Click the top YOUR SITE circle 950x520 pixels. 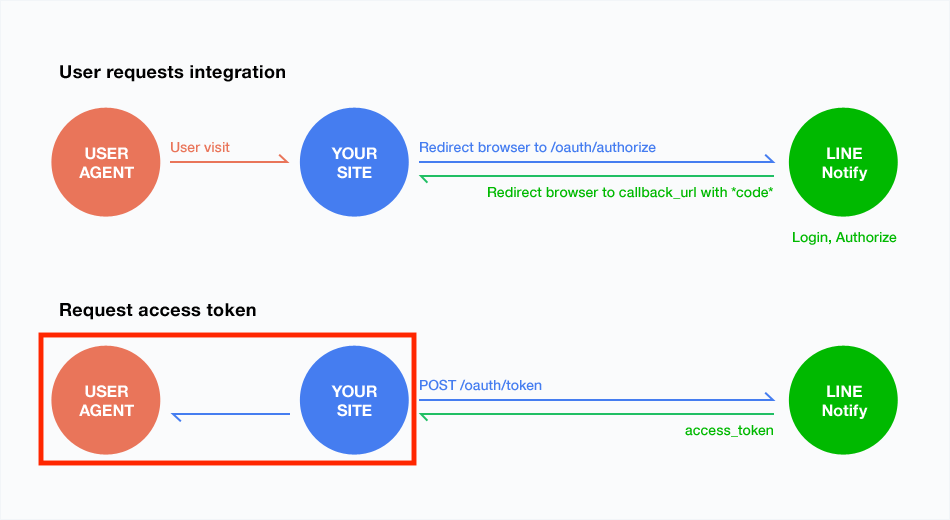click(x=354, y=162)
